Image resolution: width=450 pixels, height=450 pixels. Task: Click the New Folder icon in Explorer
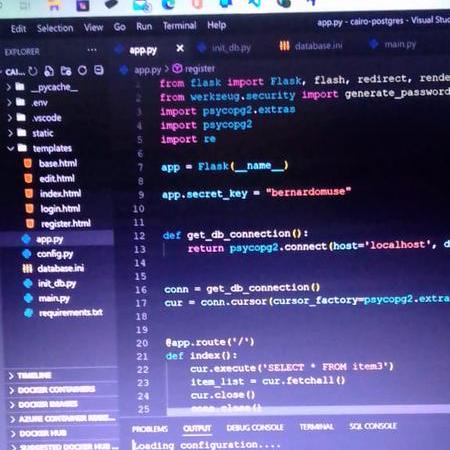(66, 71)
